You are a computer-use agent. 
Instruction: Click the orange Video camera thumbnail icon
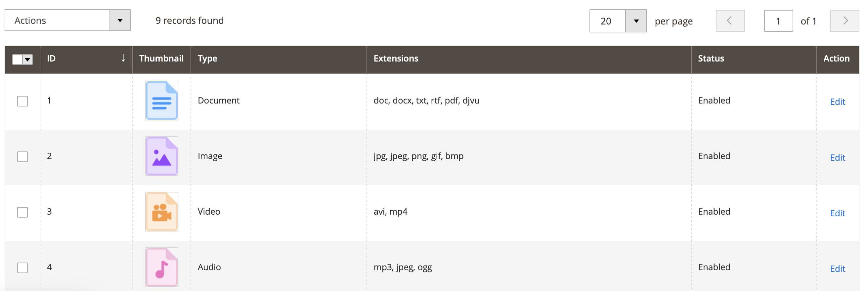pyautogui.click(x=161, y=212)
